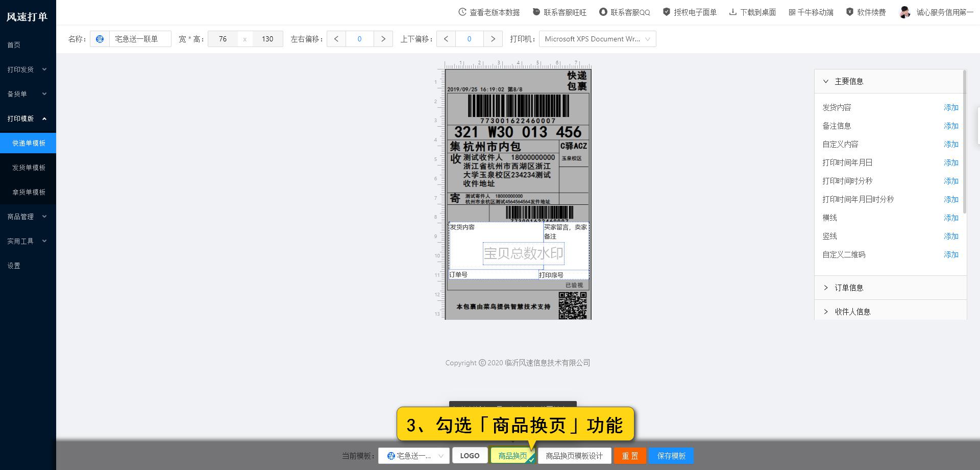This screenshot has width=980, height=470.
Task: Open the 当前模板 template dropdown
Action: [x=414, y=456]
